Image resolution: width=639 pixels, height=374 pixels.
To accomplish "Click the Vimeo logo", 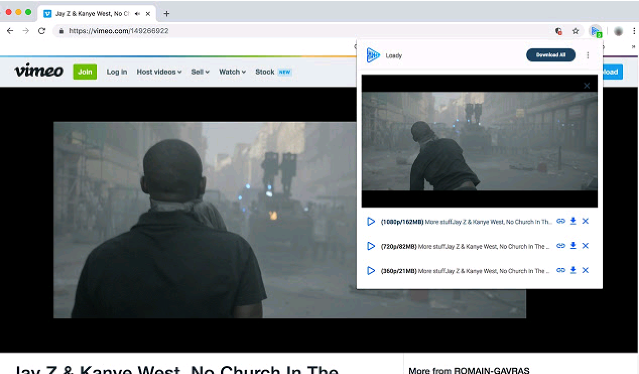I will [39, 71].
